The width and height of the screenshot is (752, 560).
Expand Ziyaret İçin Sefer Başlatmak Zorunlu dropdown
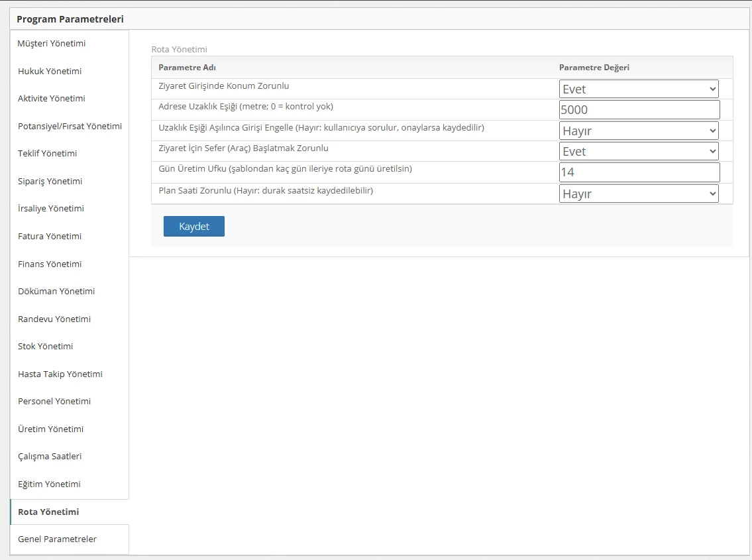[x=639, y=151]
